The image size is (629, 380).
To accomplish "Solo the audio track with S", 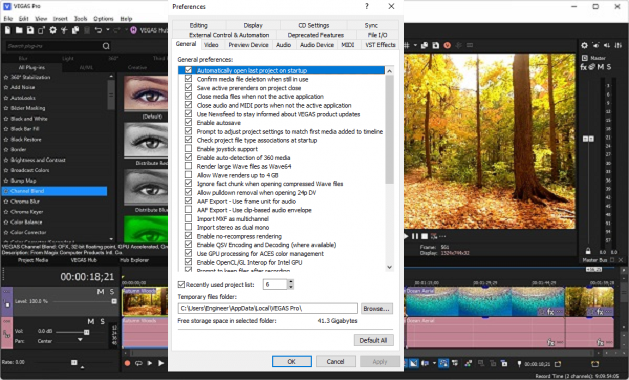I will 103,321.
